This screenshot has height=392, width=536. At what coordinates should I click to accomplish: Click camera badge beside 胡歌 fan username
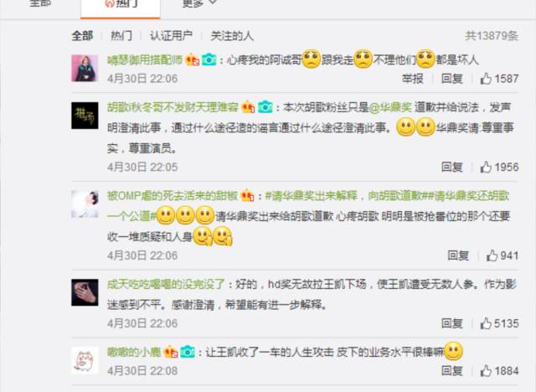coord(265,107)
